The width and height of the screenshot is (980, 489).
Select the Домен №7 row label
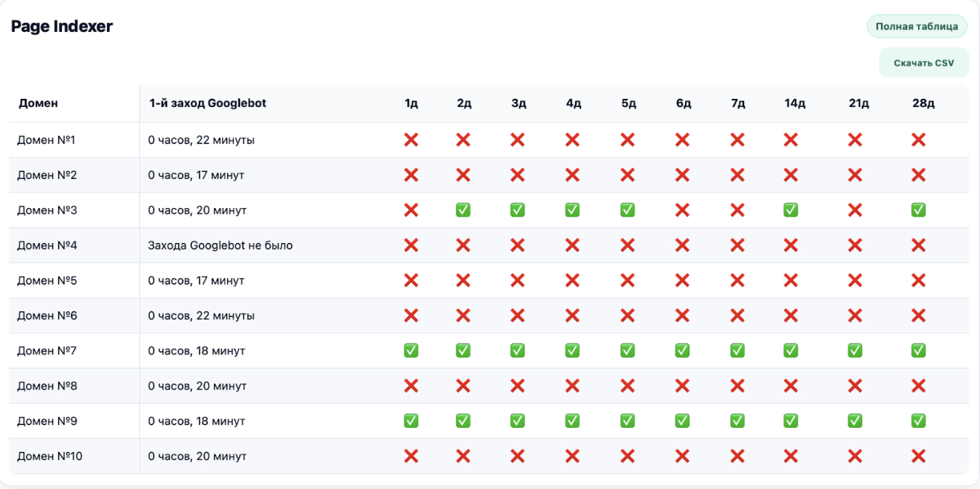47,351
